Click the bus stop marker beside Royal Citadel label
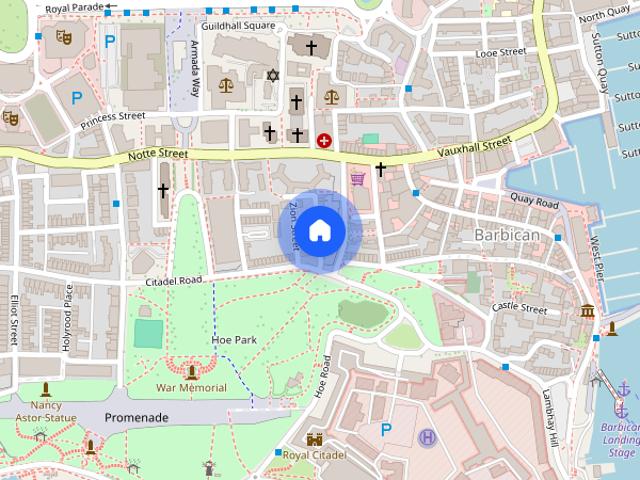Viewport: 640px width, 480px height. click(278, 452)
